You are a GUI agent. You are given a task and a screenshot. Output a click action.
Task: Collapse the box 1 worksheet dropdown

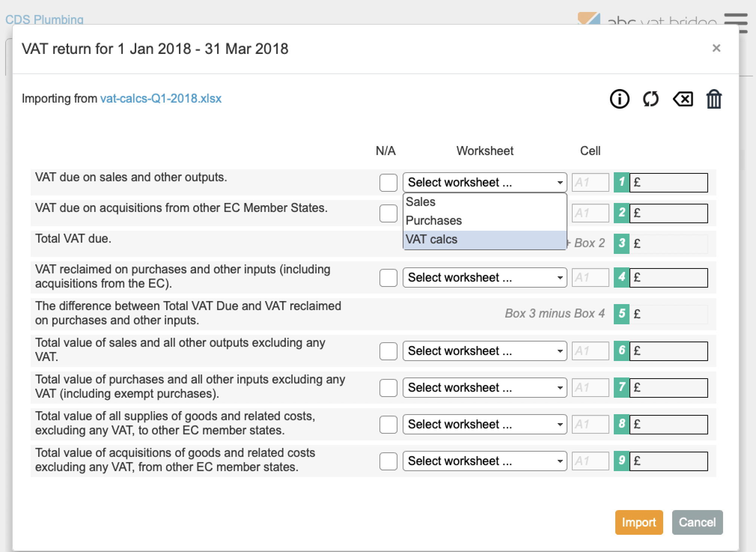pyautogui.click(x=485, y=182)
